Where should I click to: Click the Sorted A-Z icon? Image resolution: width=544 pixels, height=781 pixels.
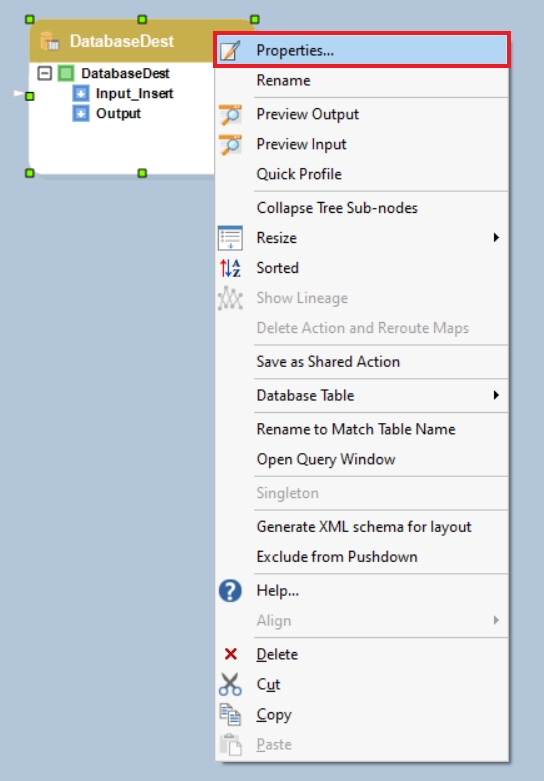pos(230,268)
